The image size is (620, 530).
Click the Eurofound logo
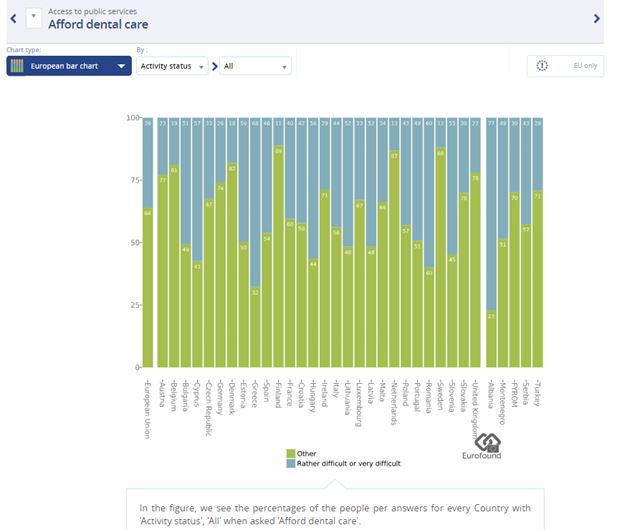click(x=487, y=448)
